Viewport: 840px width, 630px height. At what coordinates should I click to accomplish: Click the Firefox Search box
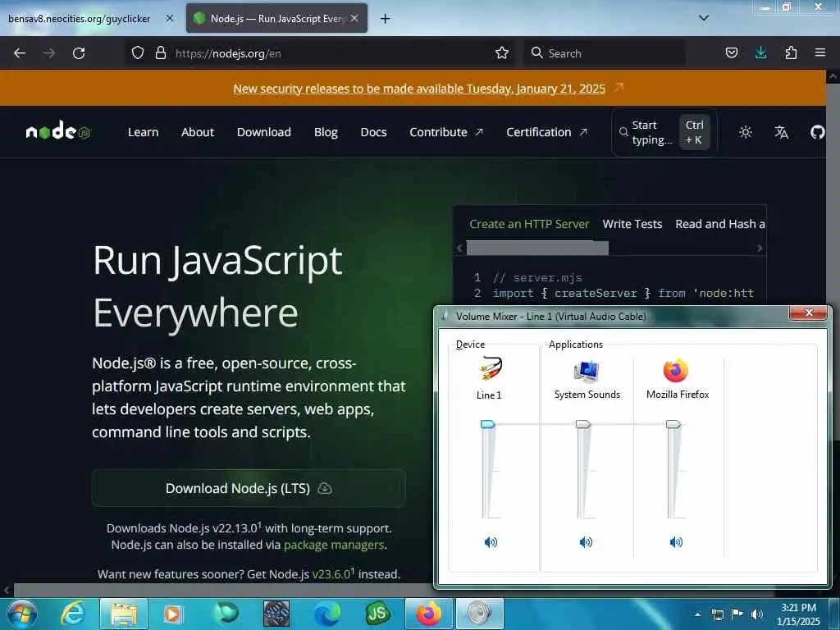(605, 53)
